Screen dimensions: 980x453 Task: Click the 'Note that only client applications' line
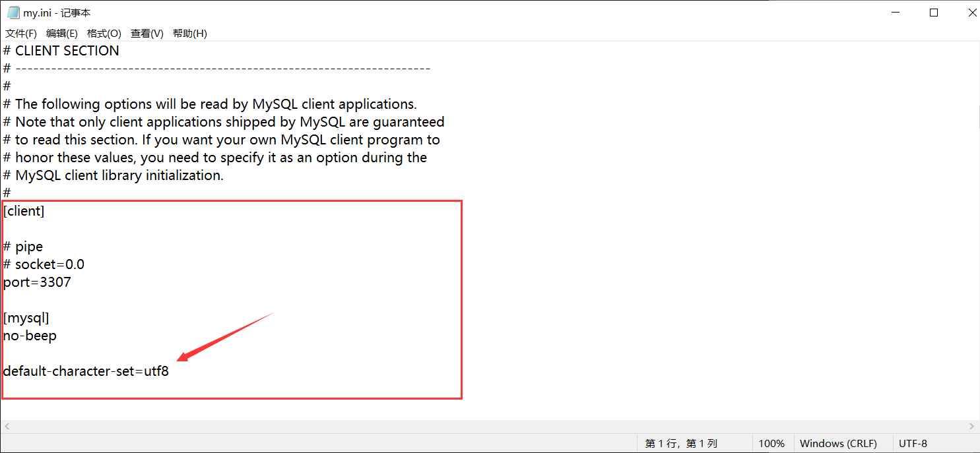224,122
